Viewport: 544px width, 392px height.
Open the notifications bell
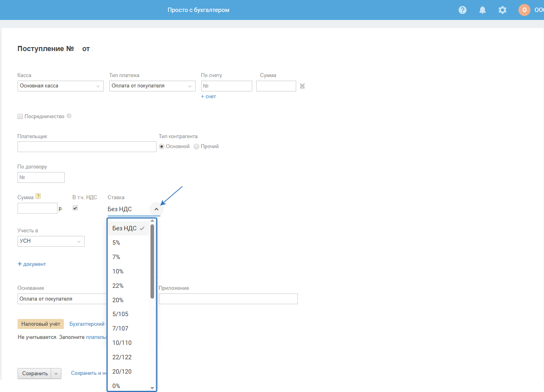483,10
